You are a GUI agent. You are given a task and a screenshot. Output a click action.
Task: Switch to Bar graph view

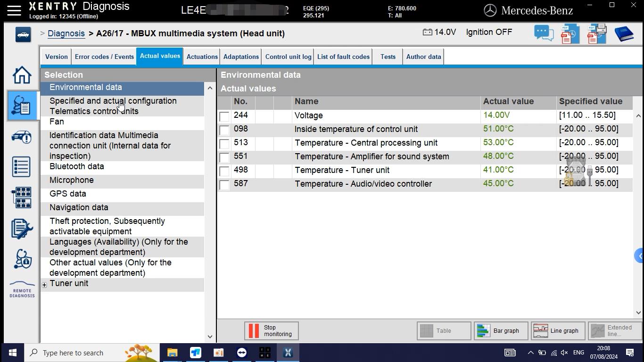(501, 331)
